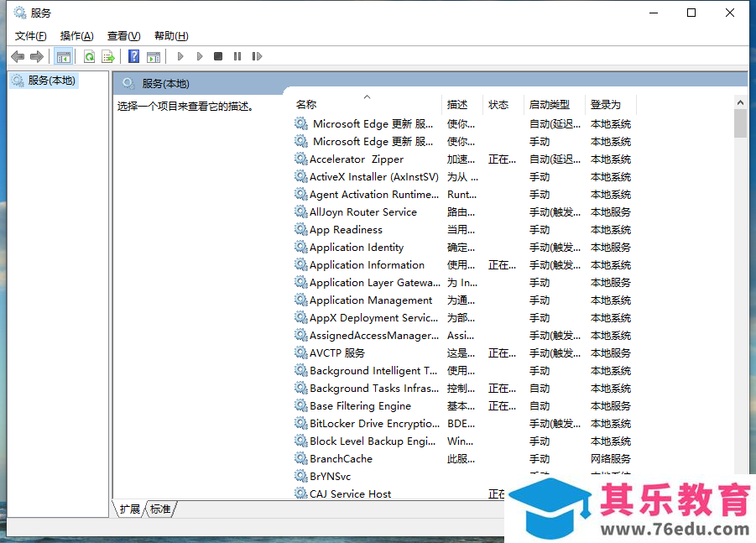Toggle the action pane icon
Image resolution: width=756 pixels, height=543 pixels.
point(154,56)
